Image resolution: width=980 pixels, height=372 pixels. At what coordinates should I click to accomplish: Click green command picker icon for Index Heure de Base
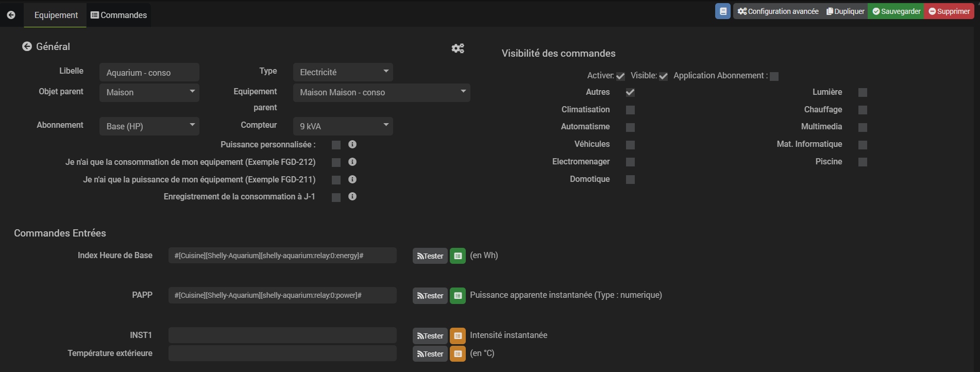click(x=458, y=256)
